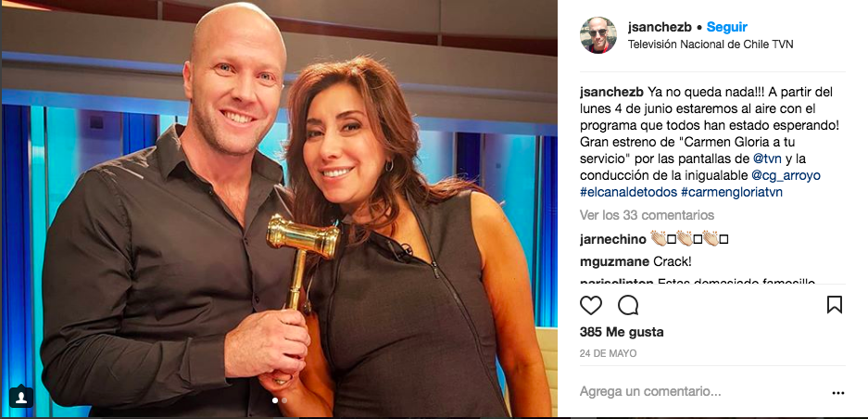Like the post with the heart icon

591,305
